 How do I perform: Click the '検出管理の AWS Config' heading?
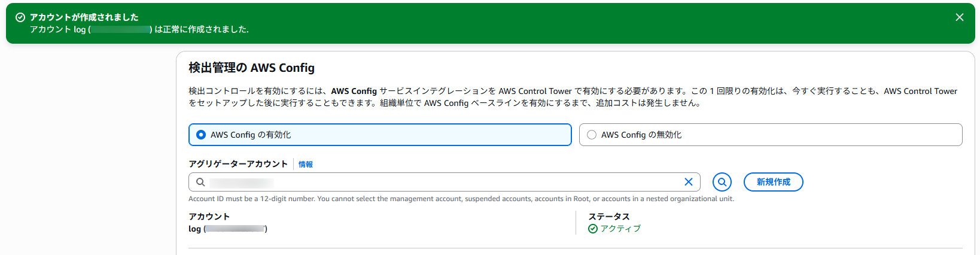point(251,68)
